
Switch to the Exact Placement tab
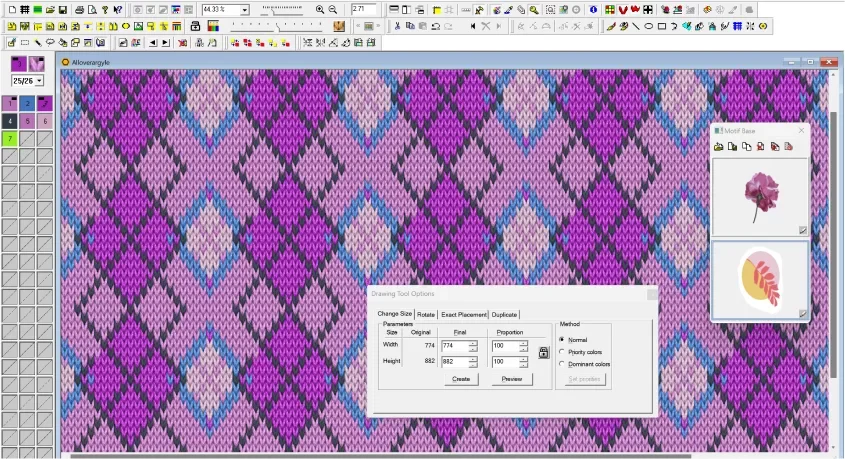[463, 315]
